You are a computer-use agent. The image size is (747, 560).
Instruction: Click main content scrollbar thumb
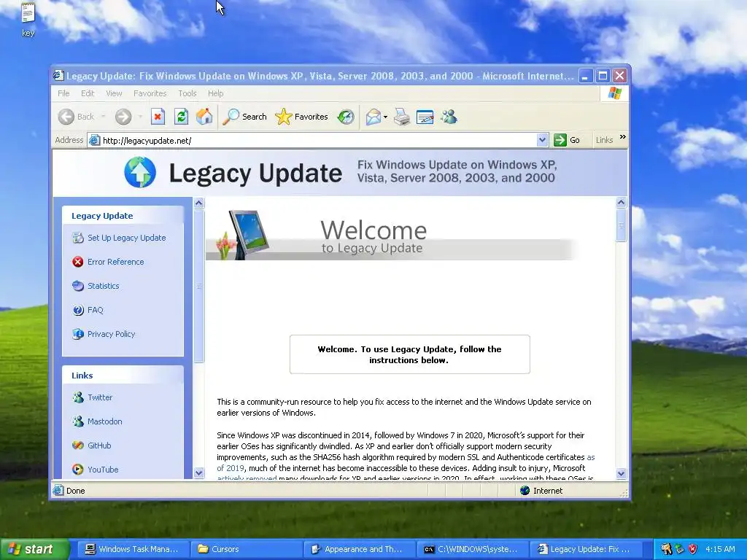(x=621, y=225)
